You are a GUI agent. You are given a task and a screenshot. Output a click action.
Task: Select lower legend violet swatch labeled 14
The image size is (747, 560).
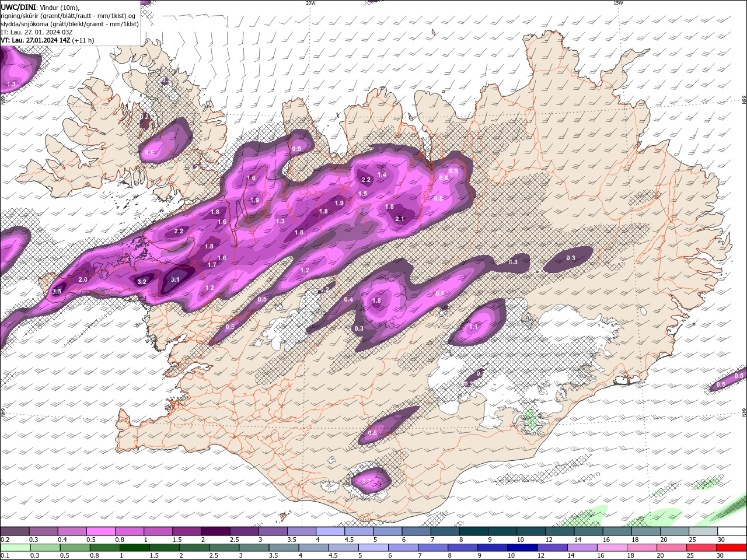[581, 548]
